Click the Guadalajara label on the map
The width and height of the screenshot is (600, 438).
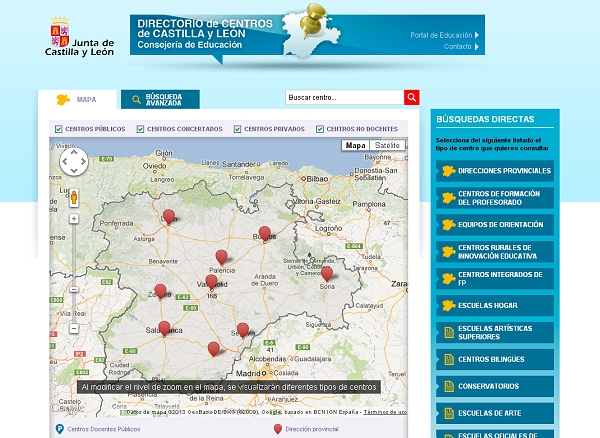pos(313,359)
